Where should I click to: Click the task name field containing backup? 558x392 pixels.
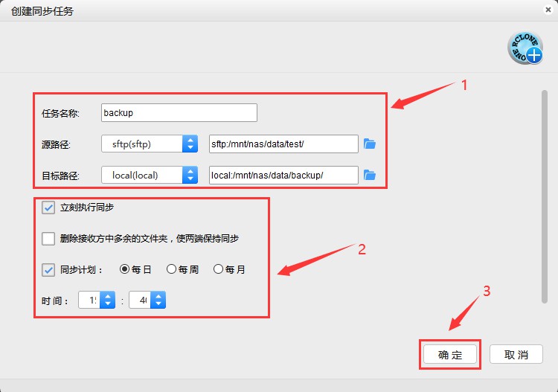point(179,113)
